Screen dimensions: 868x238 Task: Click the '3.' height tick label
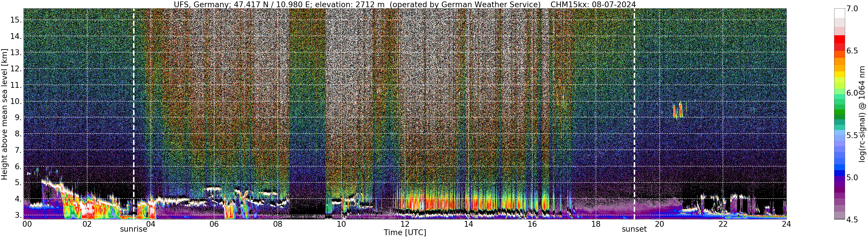pos(18,215)
